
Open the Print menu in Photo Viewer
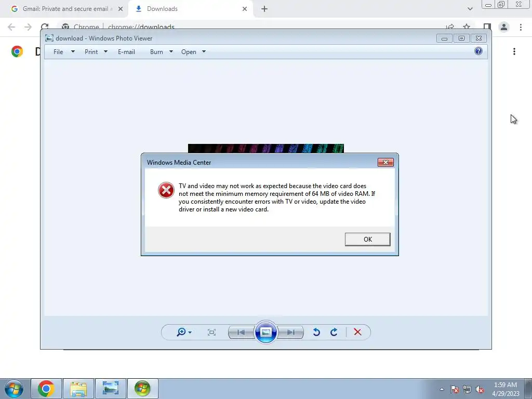point(91,51)
